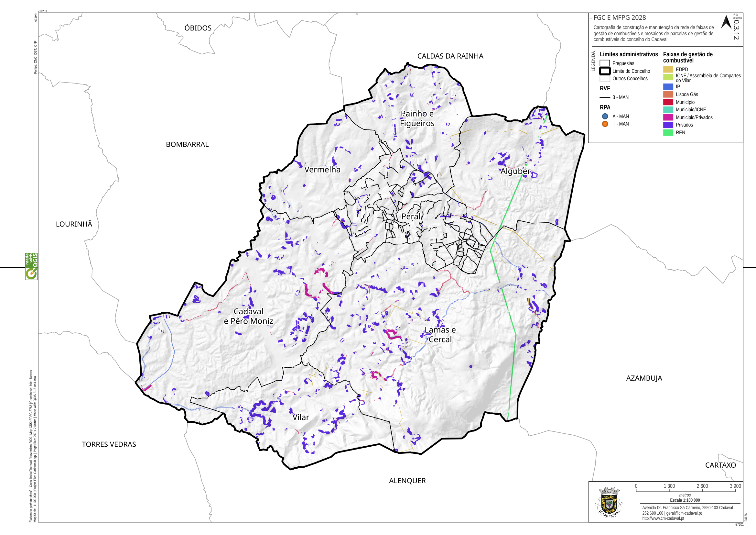The height and width of the screenshot is (535, 756).
Task: Click the Vilar parish label
Action: (301, 417)
